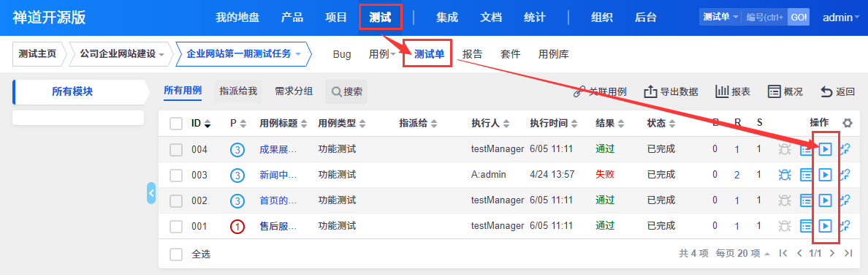Jump to last page of results
Image resolution: width=868 pixels, height=275 pixels.
(848, 253)
